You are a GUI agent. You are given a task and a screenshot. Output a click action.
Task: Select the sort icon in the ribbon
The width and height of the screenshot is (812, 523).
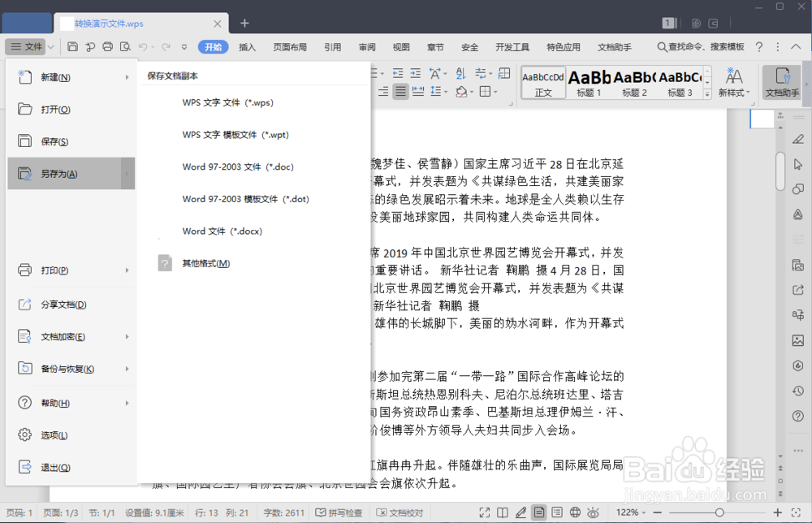click(460, 72)
